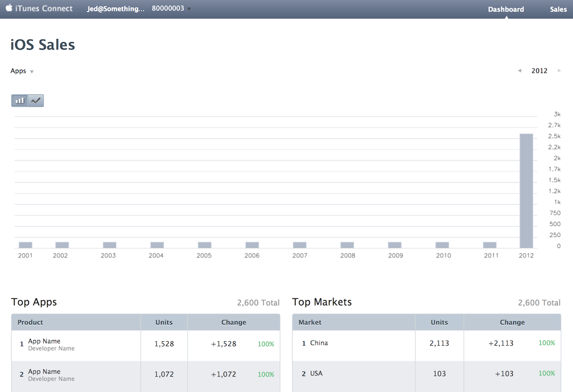This screenshot has height=392, width=573.
Task: Switch the chart to bar graph view
Action: click(x=19, y=100)
